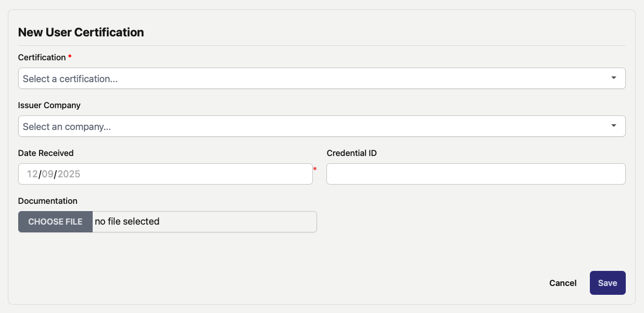This screenshot has width=644, height=313.
Task: Click the Documentation field label
Action: pyautogui.click(x=47, y=201)
